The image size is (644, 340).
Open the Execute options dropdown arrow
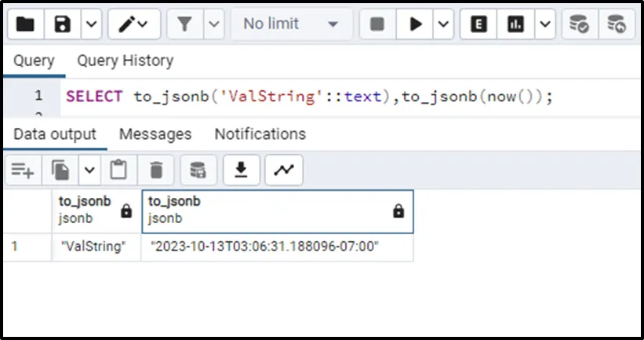(x=444, y=24)
